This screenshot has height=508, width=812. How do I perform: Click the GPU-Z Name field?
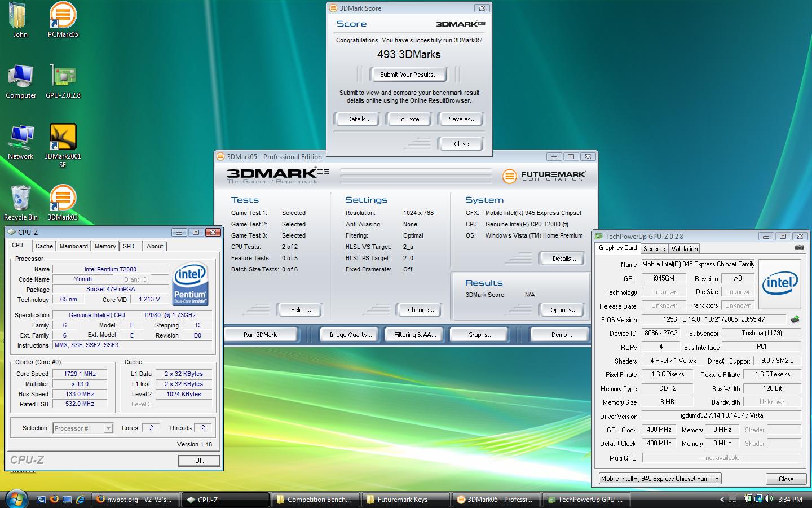point(698,264)
